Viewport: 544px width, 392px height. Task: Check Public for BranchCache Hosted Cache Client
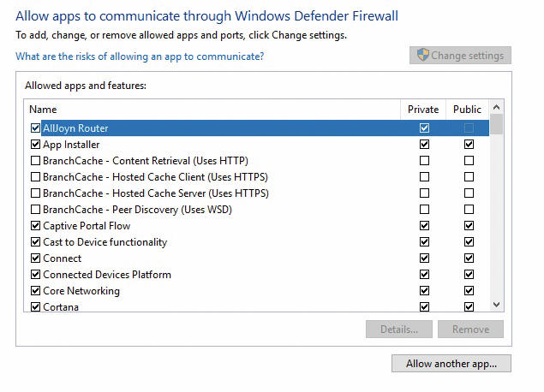[469, 177]
